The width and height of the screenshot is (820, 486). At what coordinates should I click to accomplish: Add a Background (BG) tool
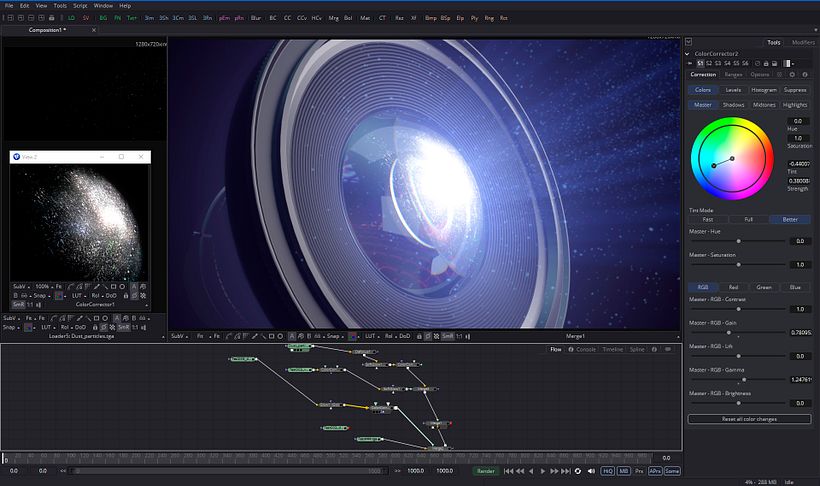103,18
